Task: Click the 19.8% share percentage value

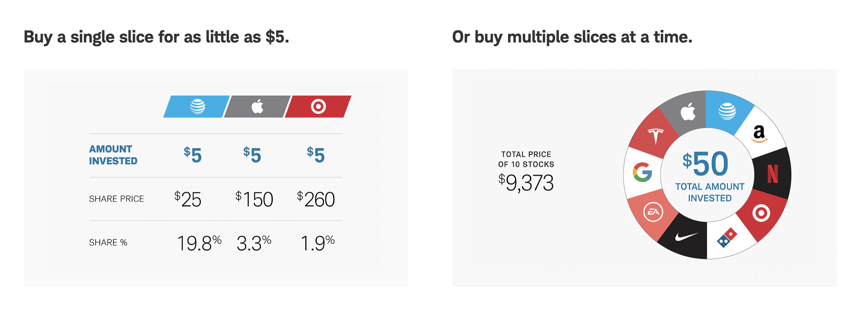Action: 199,243
